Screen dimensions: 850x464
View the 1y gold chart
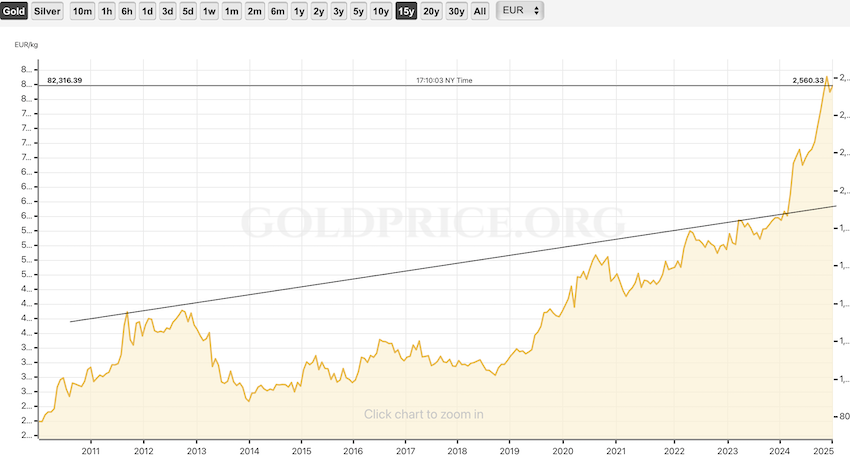[299, 11]
